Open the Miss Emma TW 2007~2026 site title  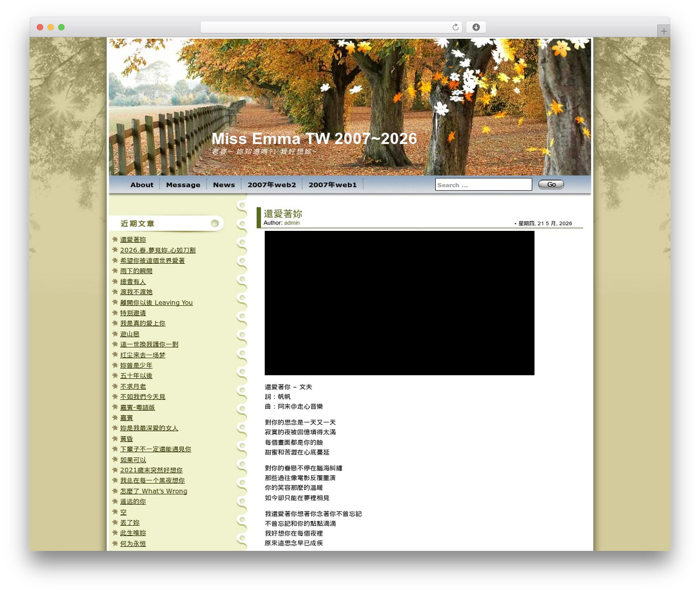pos(314,139)
